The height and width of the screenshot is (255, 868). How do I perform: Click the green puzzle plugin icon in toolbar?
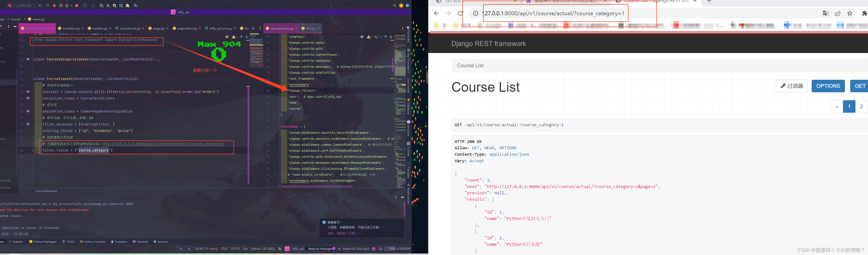tap(127, 5)
